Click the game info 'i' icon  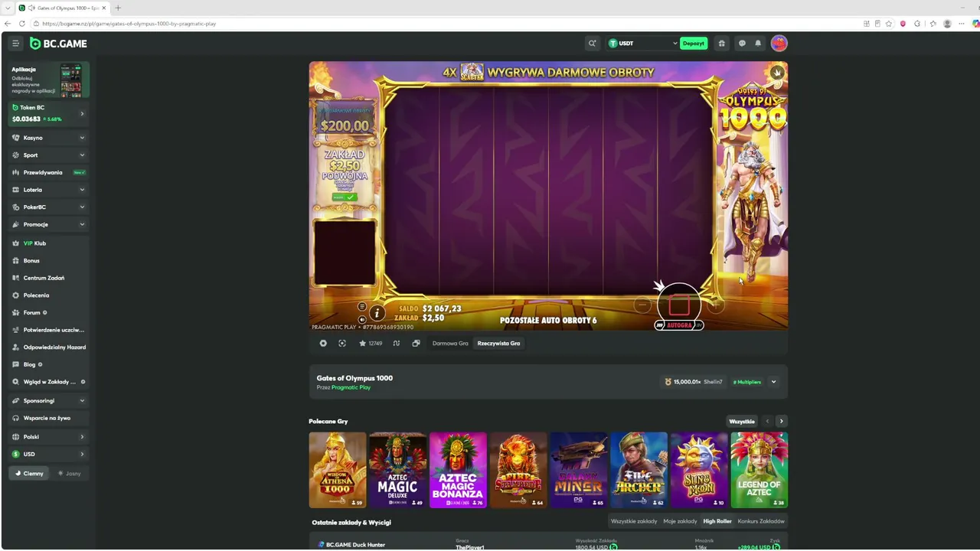pyautogui.click(x=377, y=312)
